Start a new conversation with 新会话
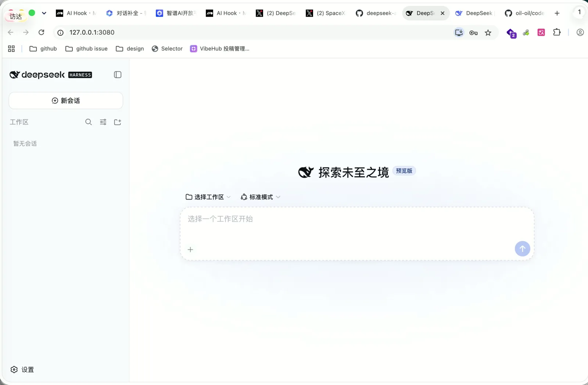588x385 pixels. click(66, 100)
